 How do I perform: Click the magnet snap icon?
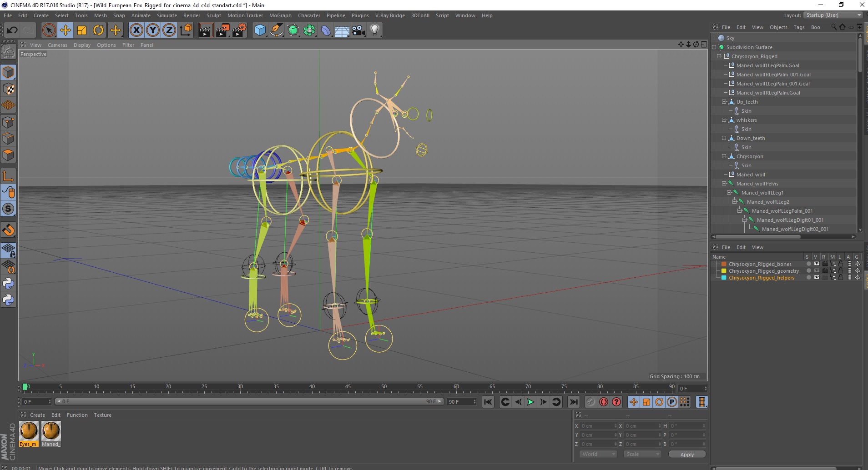(8, 230)
